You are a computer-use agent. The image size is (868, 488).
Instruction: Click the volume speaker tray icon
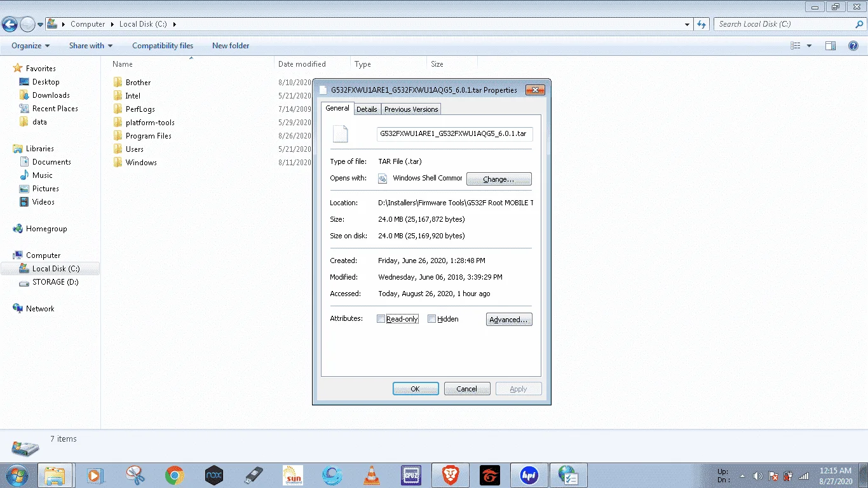pyautogui.click(x=757, y=476)
